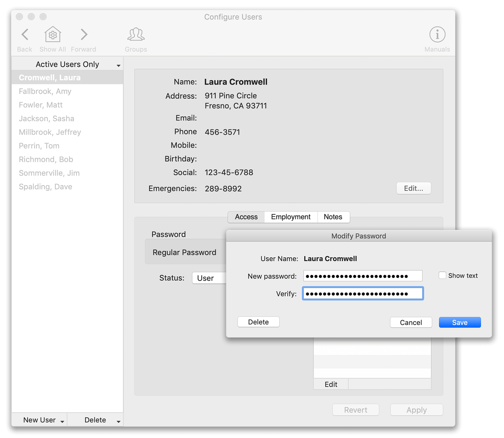Open the Manuals info icon
The image size is (504, 438).
tap(437, 35)
